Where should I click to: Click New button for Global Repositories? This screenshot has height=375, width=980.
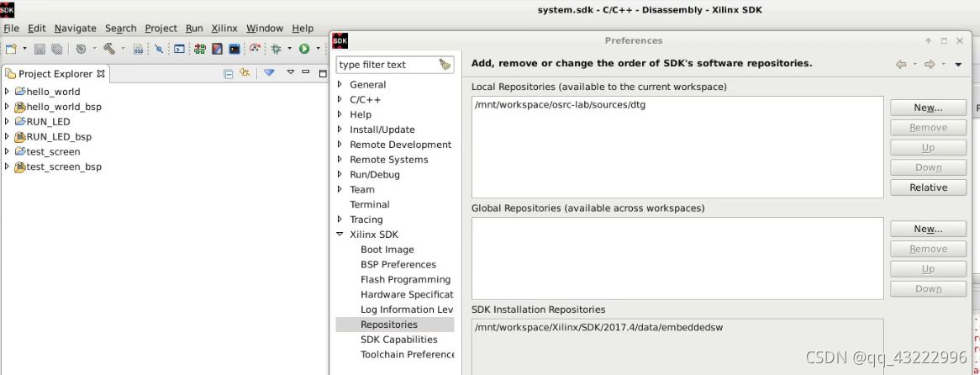pos(928,229)
